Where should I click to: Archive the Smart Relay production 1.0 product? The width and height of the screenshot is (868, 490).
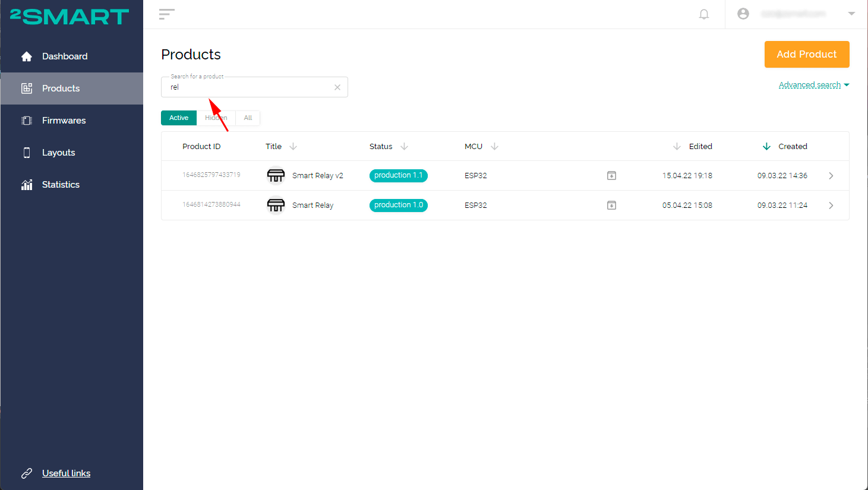[x=611, y=206]
